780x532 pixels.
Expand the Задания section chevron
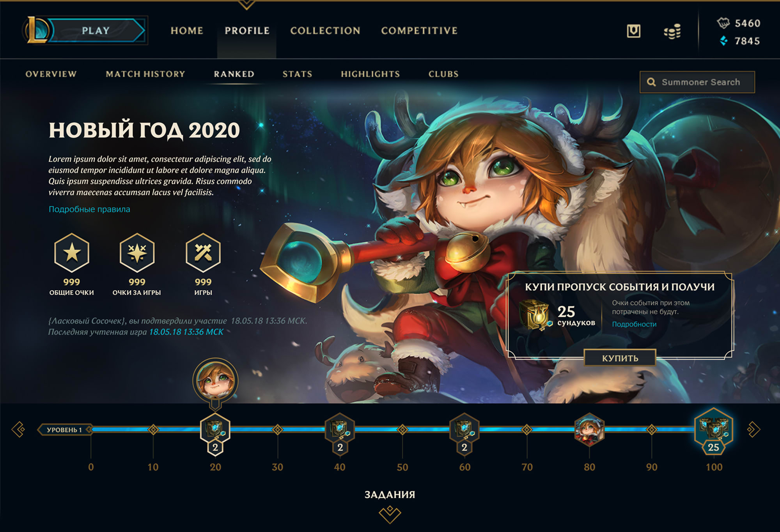390,514
